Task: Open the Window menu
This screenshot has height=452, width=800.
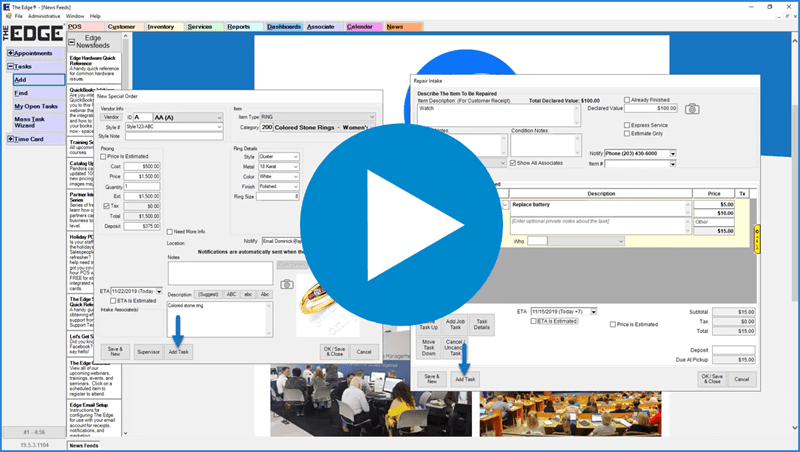Action: click(75, 16)
